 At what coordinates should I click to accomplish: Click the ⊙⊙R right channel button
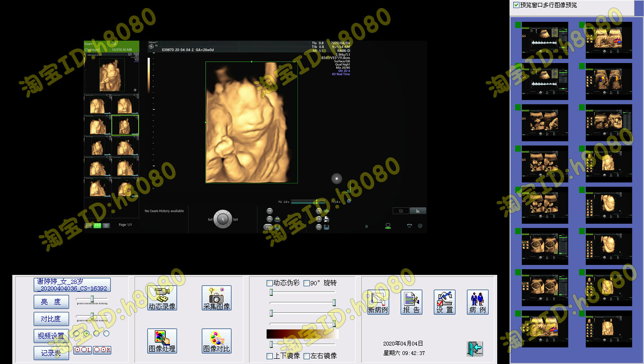(102, 350)
